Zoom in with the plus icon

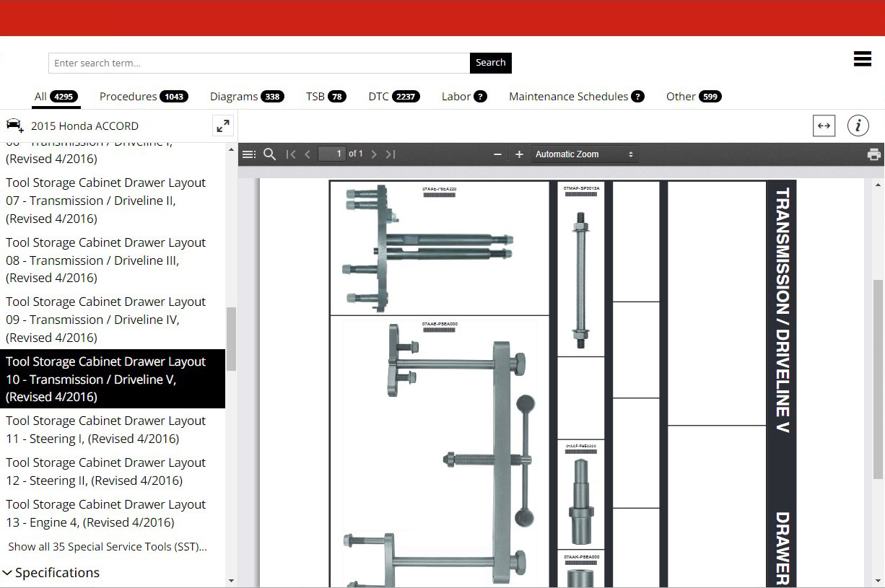click(x=519, y=154)
